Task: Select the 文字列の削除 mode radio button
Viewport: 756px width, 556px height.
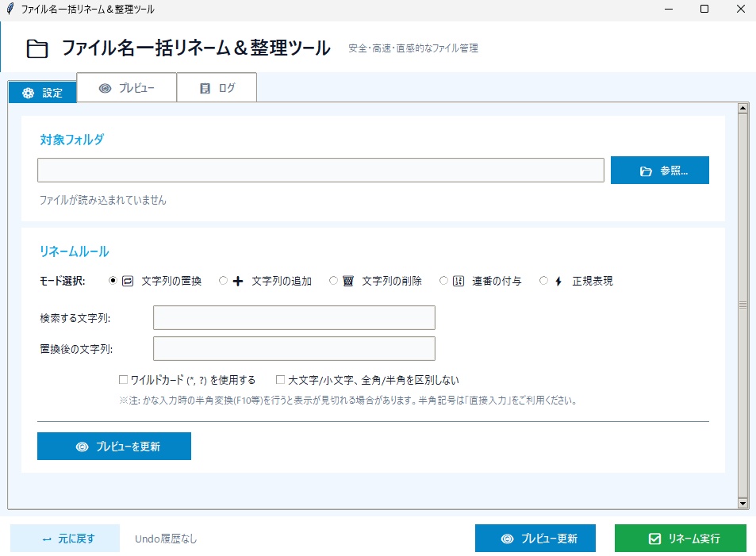Action: [333, 280]
